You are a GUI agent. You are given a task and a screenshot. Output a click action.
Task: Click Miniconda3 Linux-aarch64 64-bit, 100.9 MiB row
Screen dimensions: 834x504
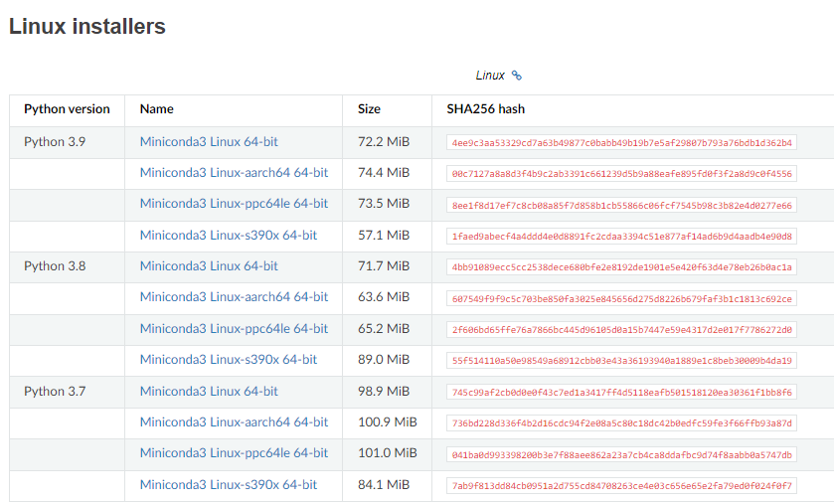click(x=234, y=422)
